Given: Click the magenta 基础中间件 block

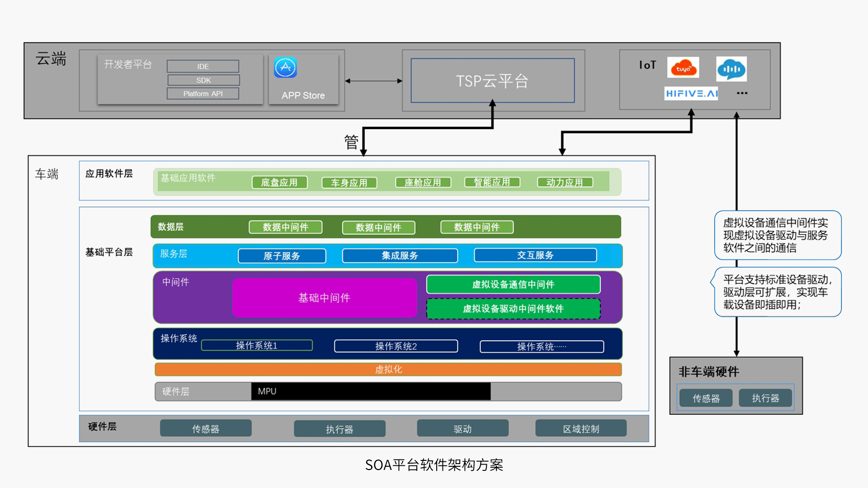Looking at the screenshot, I should click(324, 298).
